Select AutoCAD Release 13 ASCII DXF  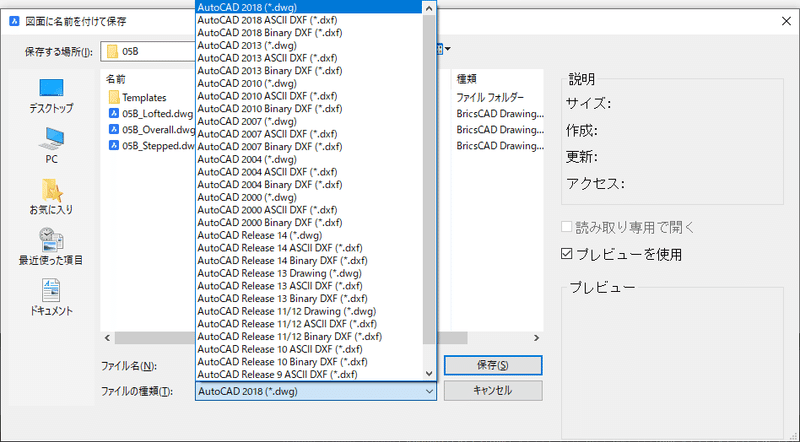pyautogui.click(x=309, y=286)
